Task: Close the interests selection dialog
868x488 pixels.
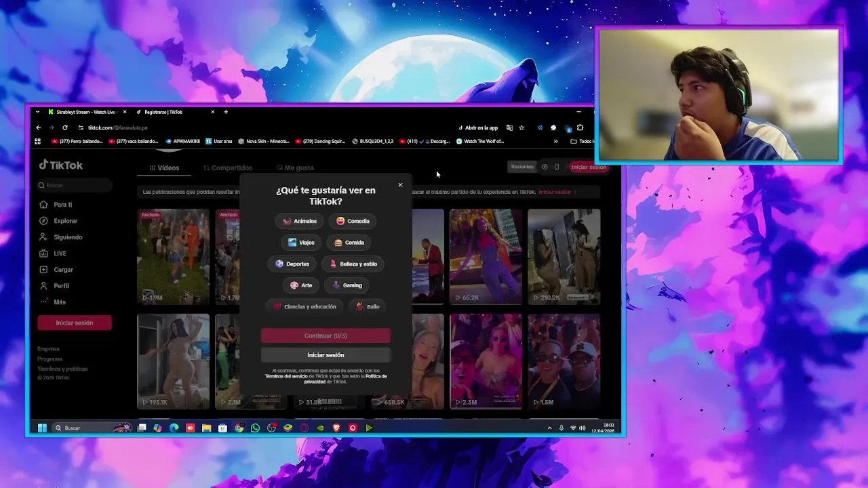Action: pyautogui.click(x=400, y=185)
